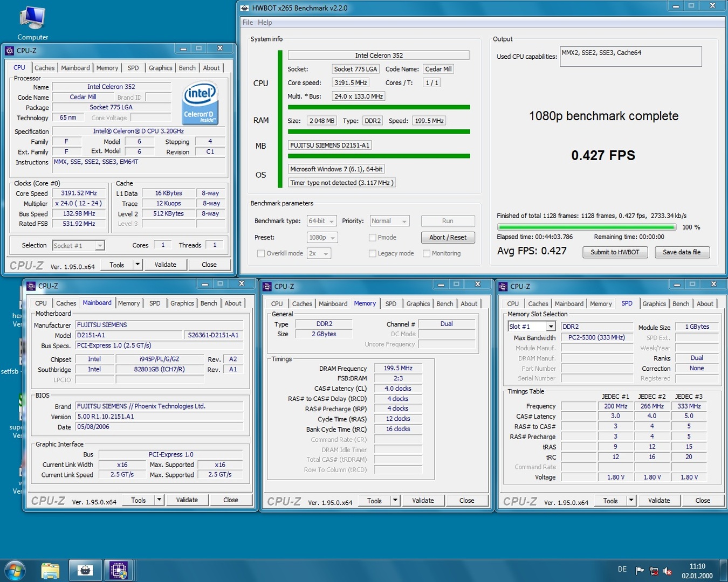
Task: Click the HWBOT x265 Benchmark title bar icon
Action: 245,8
